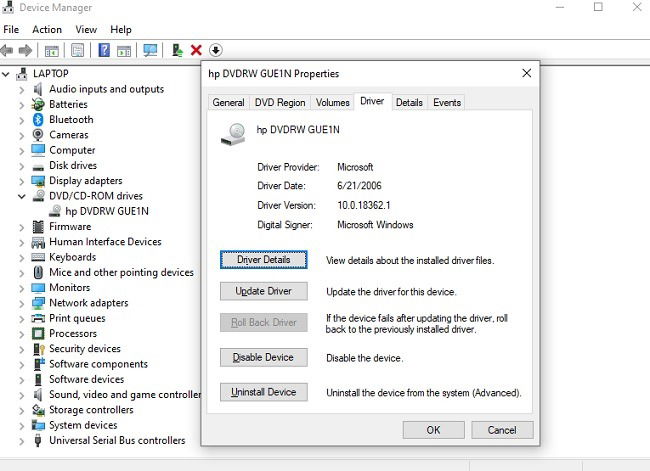Collapse the LAPTOP root node
The image size is (650, 471).
pos(6,75)
